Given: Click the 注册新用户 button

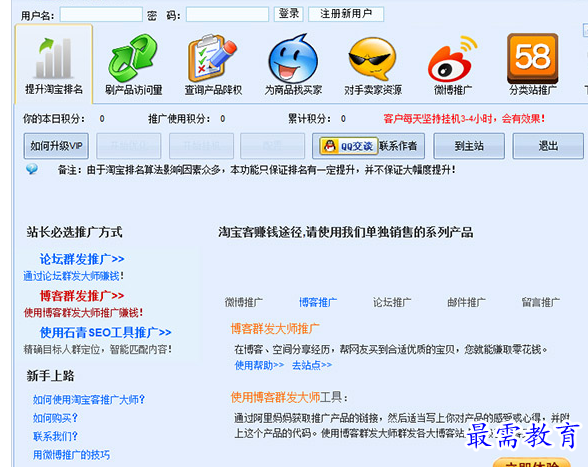Looking at the screenshot, I should (346, 14).
